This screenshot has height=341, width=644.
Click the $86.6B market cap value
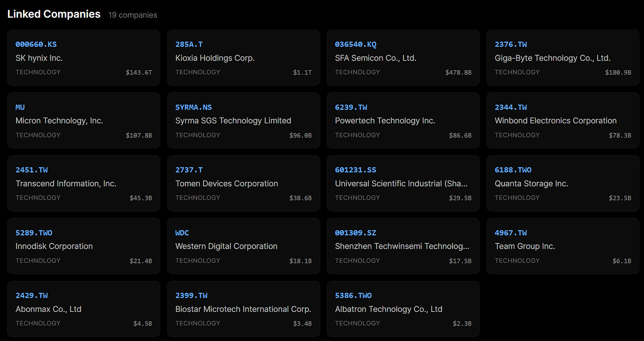point(460,136)
